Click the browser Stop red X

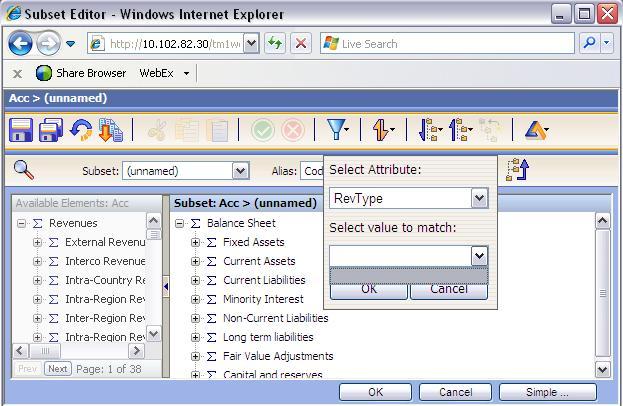click(x=301, y=43)
